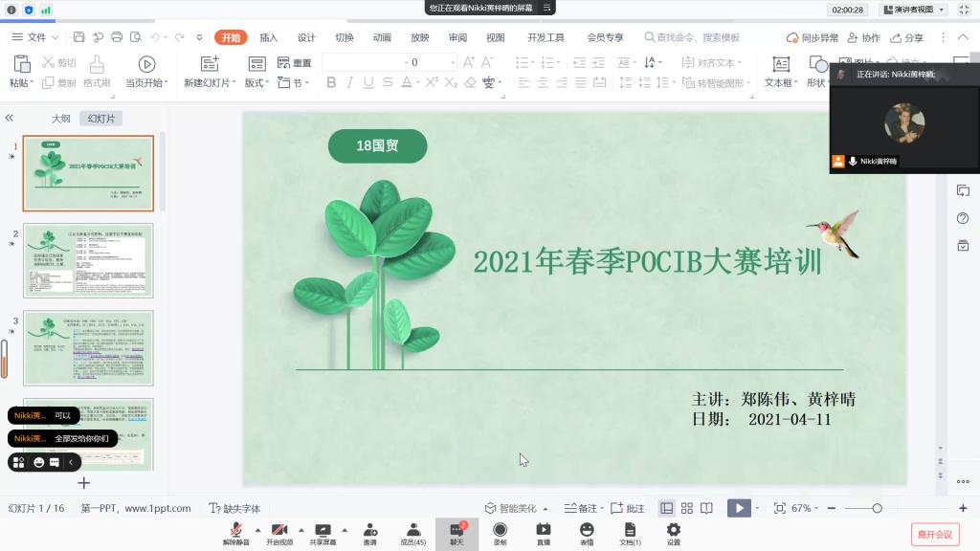Turn on video camera in meeting bar
This screenshot has height=551, width=980.
(x=279, y=531)
